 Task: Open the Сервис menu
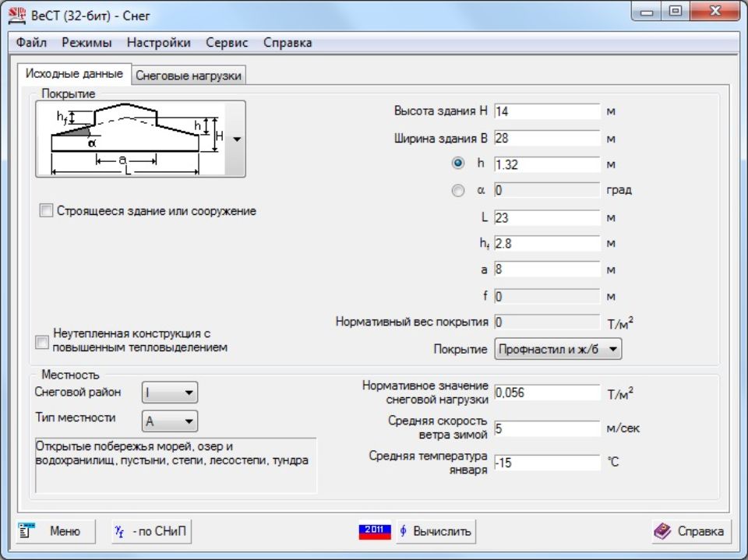coord(227,43)
